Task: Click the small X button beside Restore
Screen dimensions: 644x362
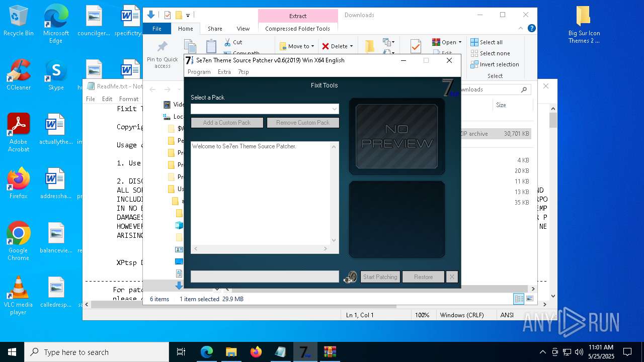Action: point(452,277)
